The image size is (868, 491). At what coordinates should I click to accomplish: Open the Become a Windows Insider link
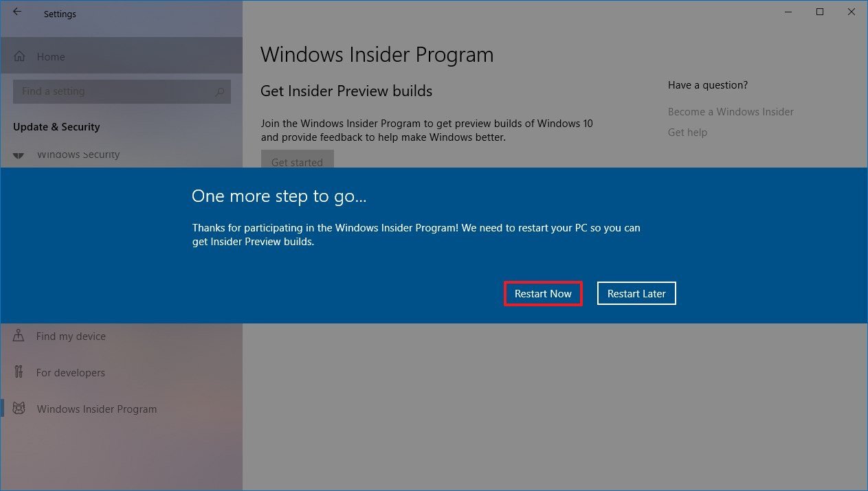[731, 111]
